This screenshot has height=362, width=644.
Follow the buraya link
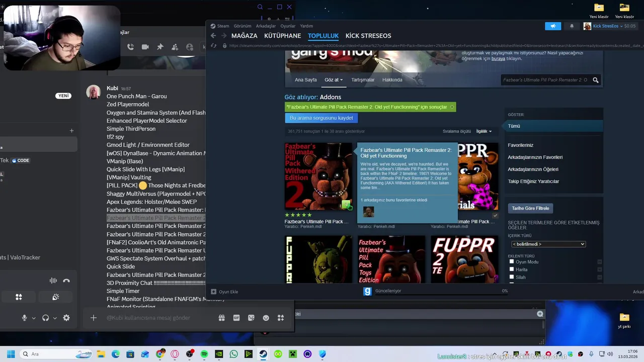(498, 59)
